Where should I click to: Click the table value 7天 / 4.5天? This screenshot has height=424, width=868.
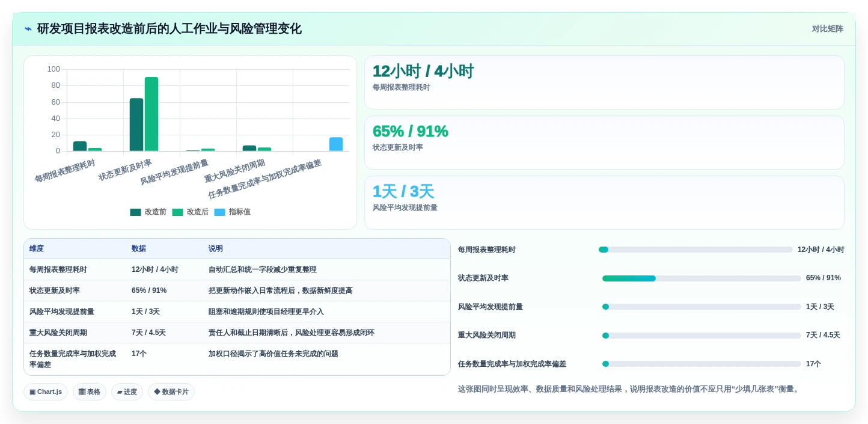[x=148, y=333]
